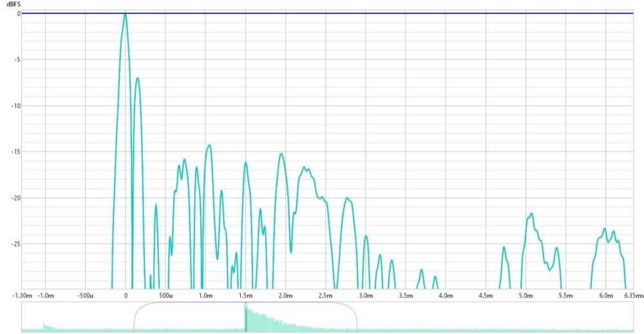
Task: Click the 4.5m label on the time axis
Action: point(486,296)
